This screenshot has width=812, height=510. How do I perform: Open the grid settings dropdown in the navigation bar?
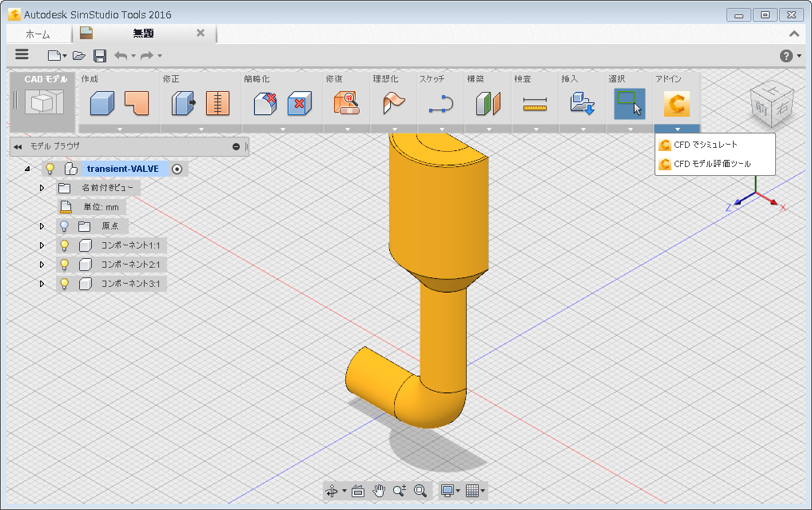[x=483, y=491]
